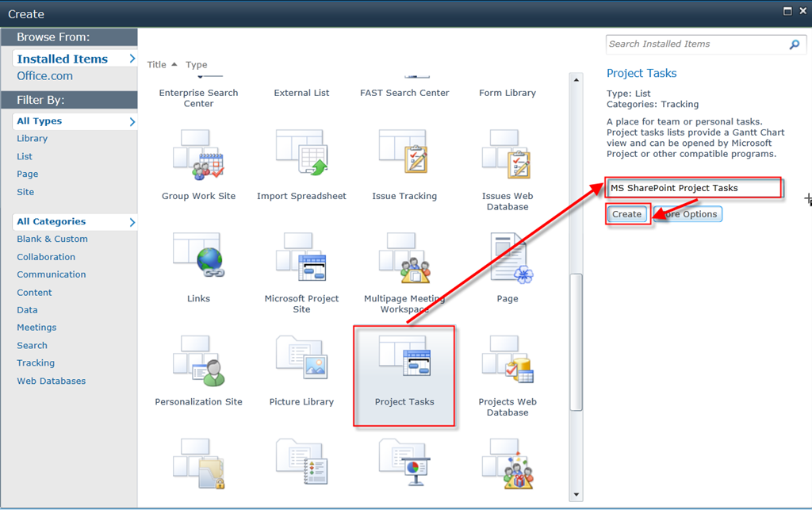
Task: Sort items by Title column
Action: (157, 65)
